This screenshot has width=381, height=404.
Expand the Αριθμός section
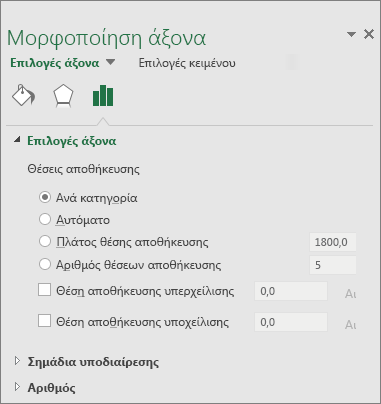tap(17, 387)
